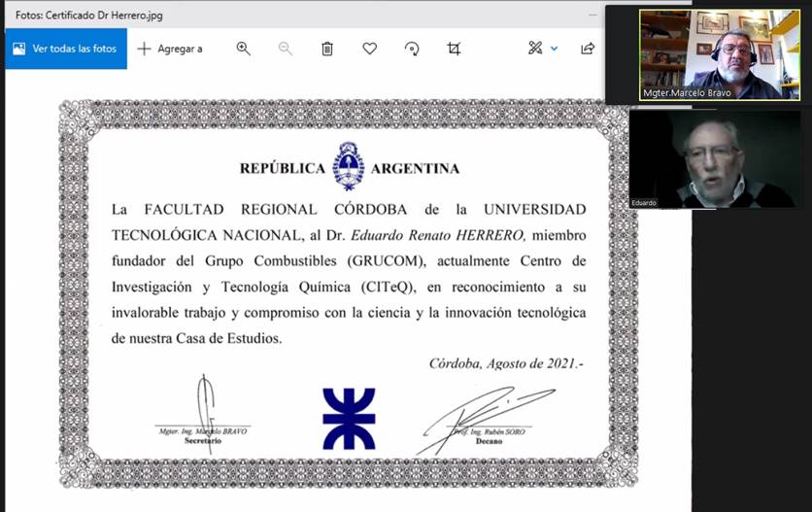812x512 pixels.
Task: Click the text 'Córdoba, Agosto de 2021.-'
Action: pyautogui.click(x=506, y=363)
